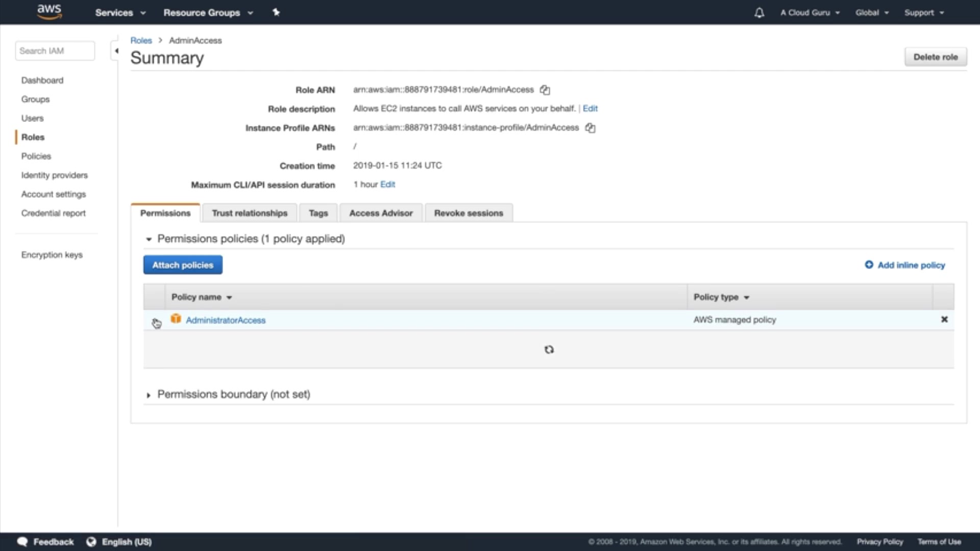Open the notifications bell

pyautogui.click(x=759, y=13)
